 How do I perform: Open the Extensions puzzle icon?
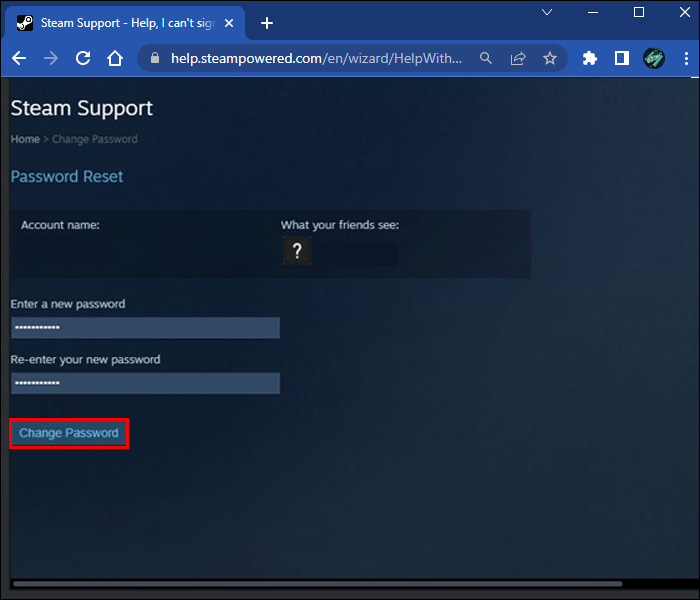(x=590, y=58)
